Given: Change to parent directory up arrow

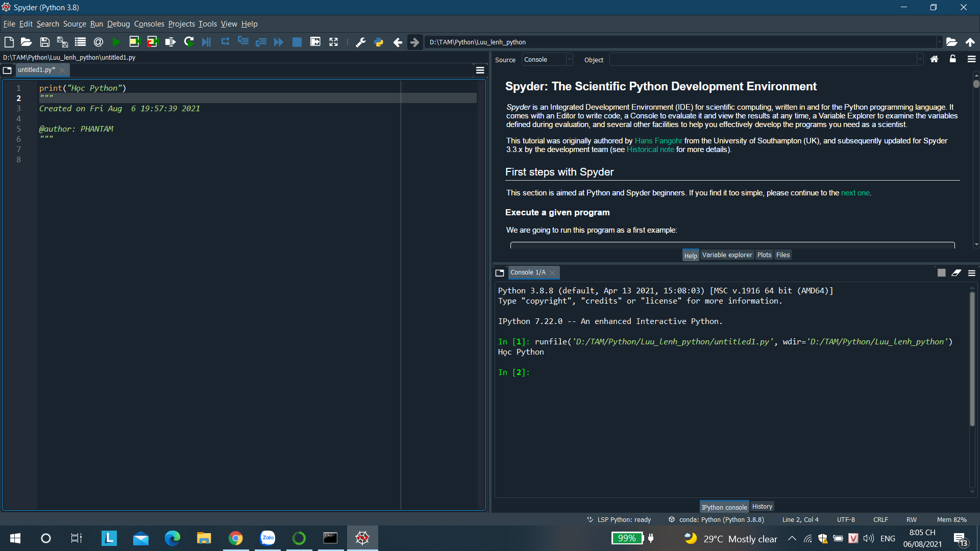Looking at the screenshot, I should coord(970,42).
